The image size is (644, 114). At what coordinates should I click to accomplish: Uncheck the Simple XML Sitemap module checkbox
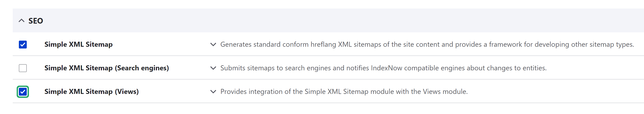pos(23,45)
